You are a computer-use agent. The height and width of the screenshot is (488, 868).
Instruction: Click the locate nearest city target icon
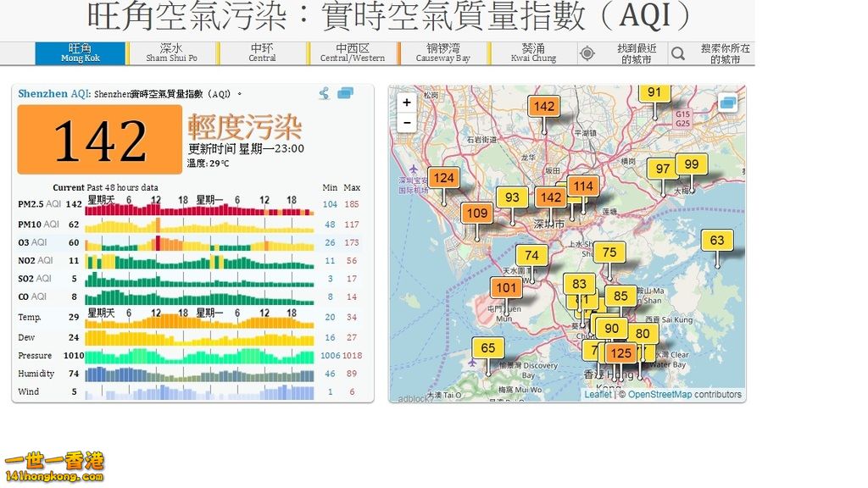point(587,53)
